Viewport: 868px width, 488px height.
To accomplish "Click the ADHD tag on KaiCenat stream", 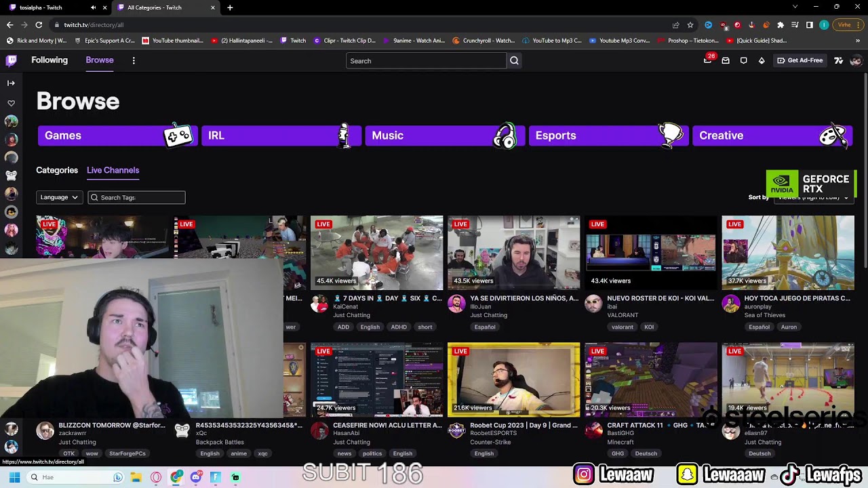I will pos(399,327).
